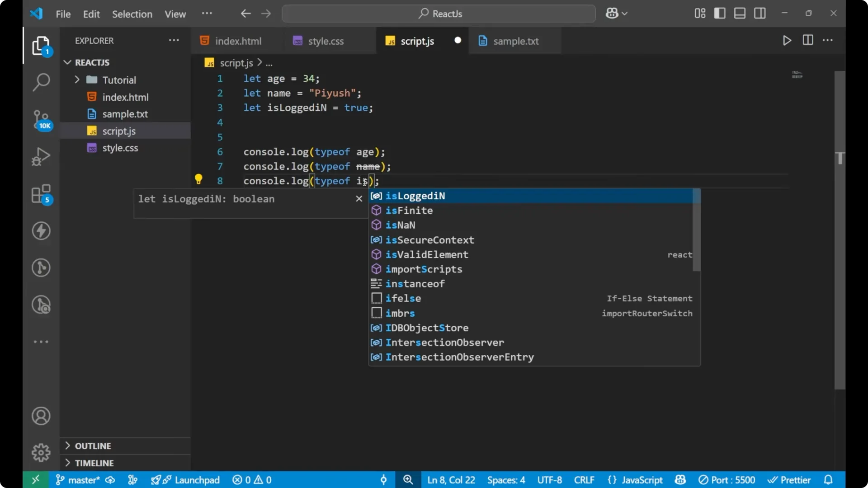Dismiss the isLoggediN hover tooltip
868x488 pixels.
tap(359, 198)
